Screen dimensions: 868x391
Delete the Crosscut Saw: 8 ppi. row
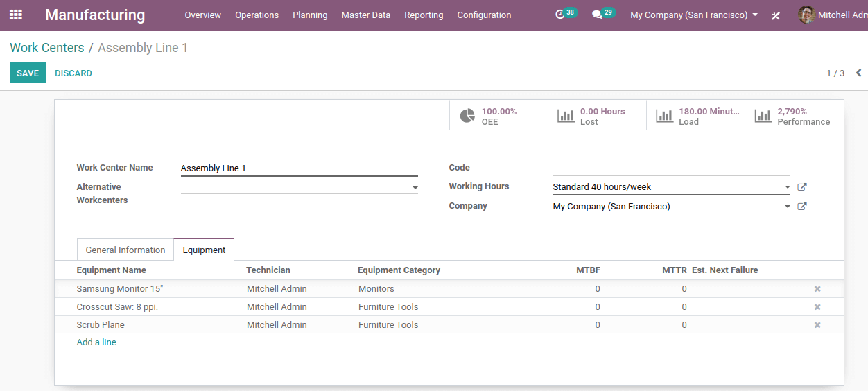point(817,307)
